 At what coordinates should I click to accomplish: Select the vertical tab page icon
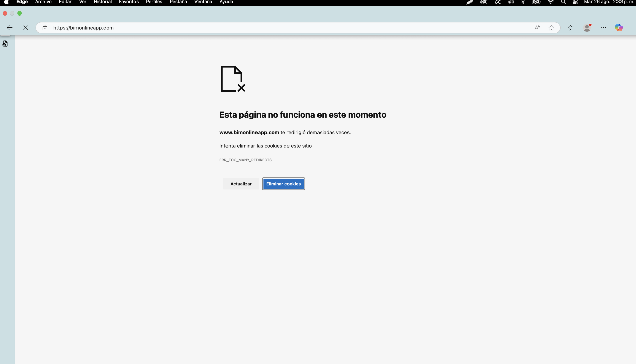(5, 44)
